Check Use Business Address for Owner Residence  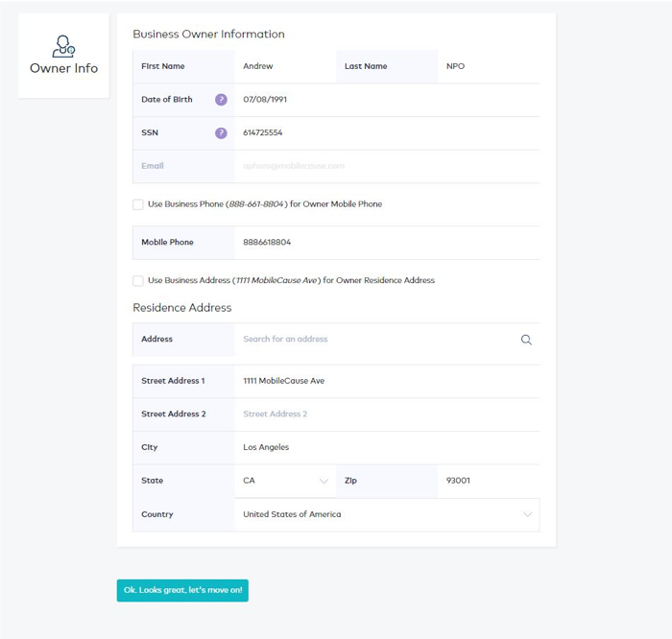click(138, 280)
